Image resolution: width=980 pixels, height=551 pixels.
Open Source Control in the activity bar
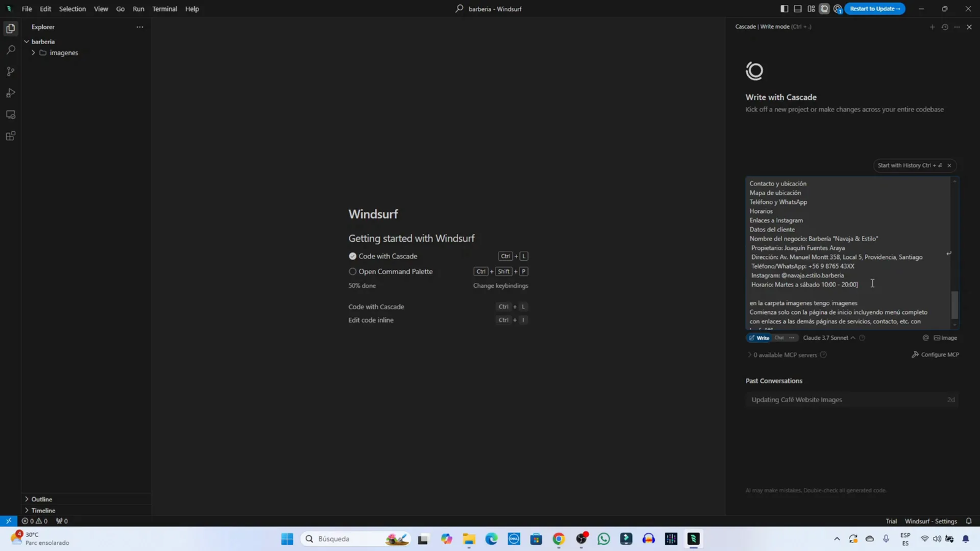(x=10, y=71)
